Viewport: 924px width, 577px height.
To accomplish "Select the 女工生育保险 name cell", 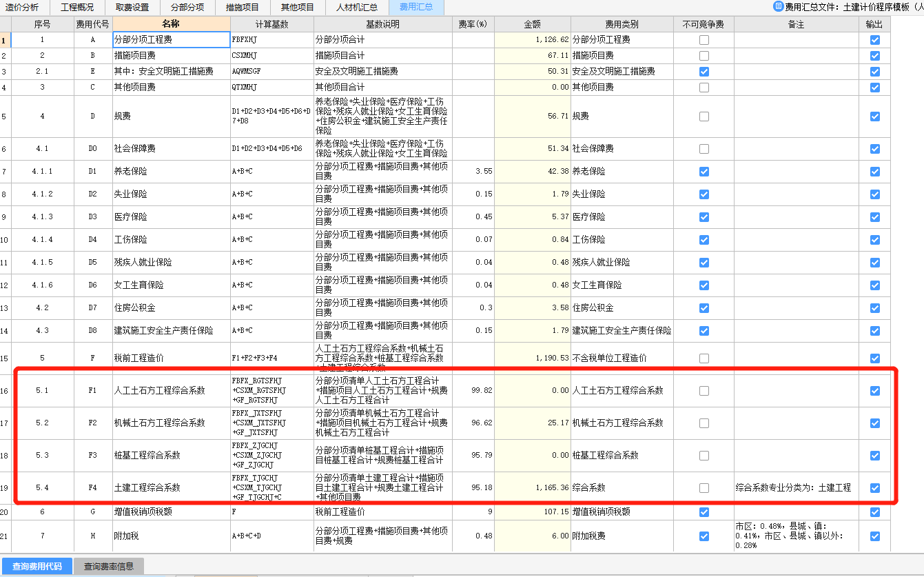I will (171, 285).
